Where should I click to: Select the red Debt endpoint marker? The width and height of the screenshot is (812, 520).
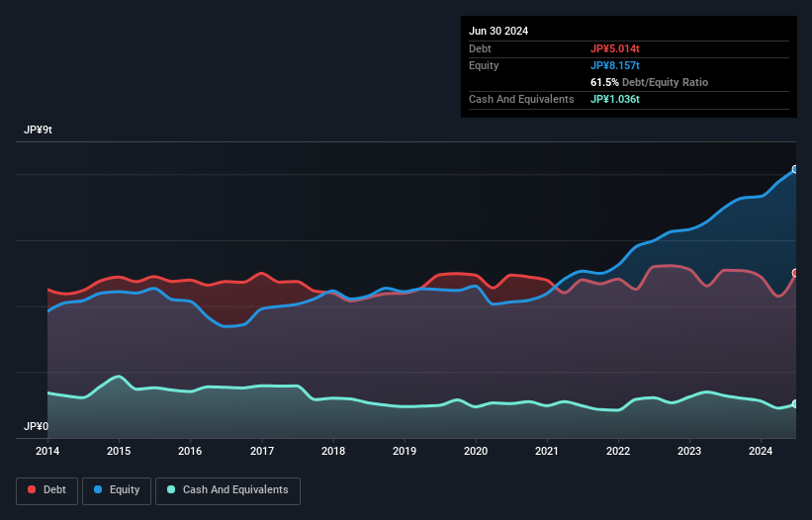[x=795, y=273]
